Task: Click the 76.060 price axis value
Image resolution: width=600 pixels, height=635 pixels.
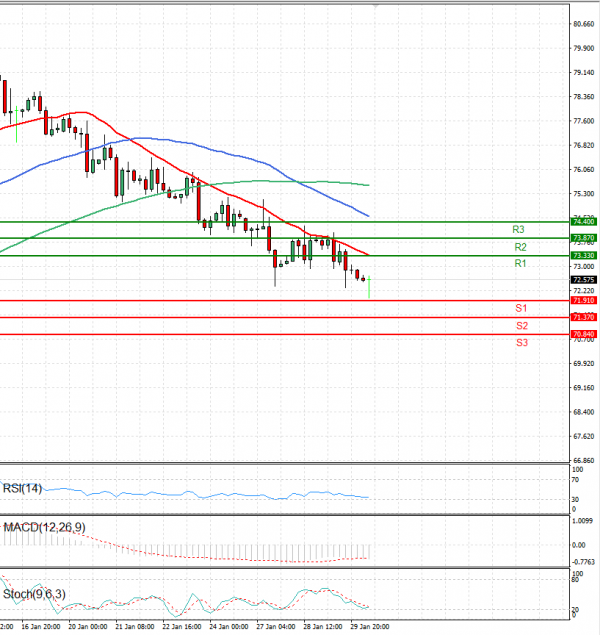Action: (x=584, y=170)
